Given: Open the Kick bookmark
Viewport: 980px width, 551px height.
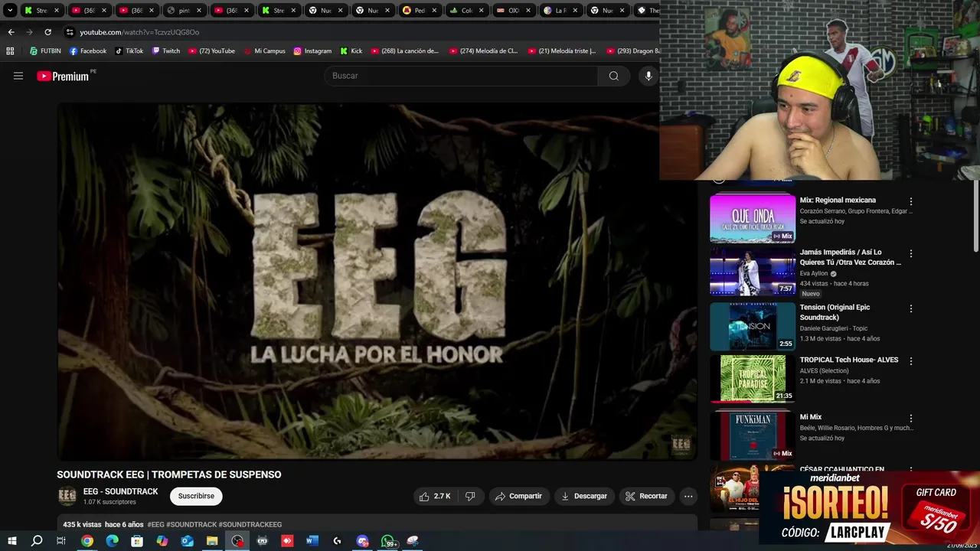Looking at the screenshot, I should coord(351,51).
